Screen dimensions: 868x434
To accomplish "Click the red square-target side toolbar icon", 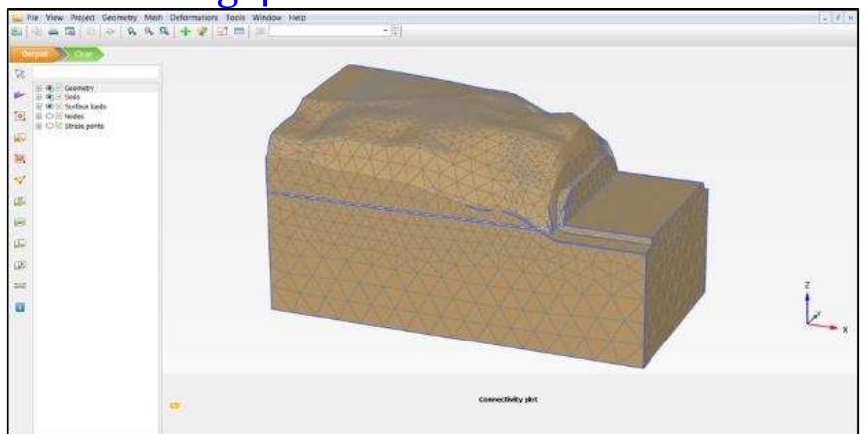I will point(20,116).
